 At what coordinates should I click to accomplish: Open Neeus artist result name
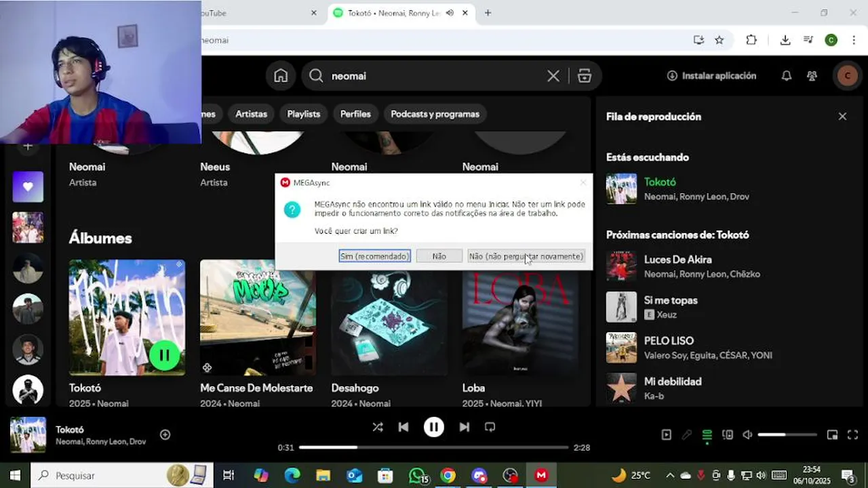215,167
